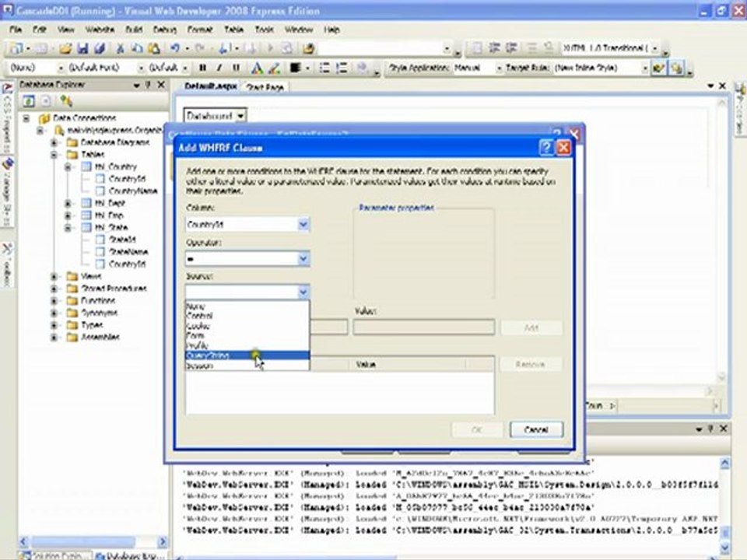
Task: Click the Add button beside Value field
Action: pyautogui.click(x=531, y=327)
